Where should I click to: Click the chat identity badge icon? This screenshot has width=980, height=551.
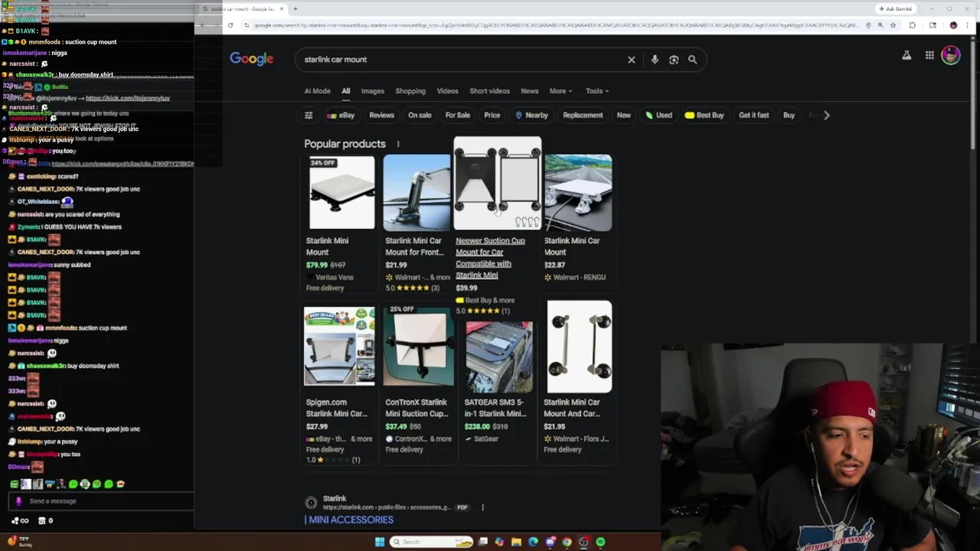coord(18,501)
